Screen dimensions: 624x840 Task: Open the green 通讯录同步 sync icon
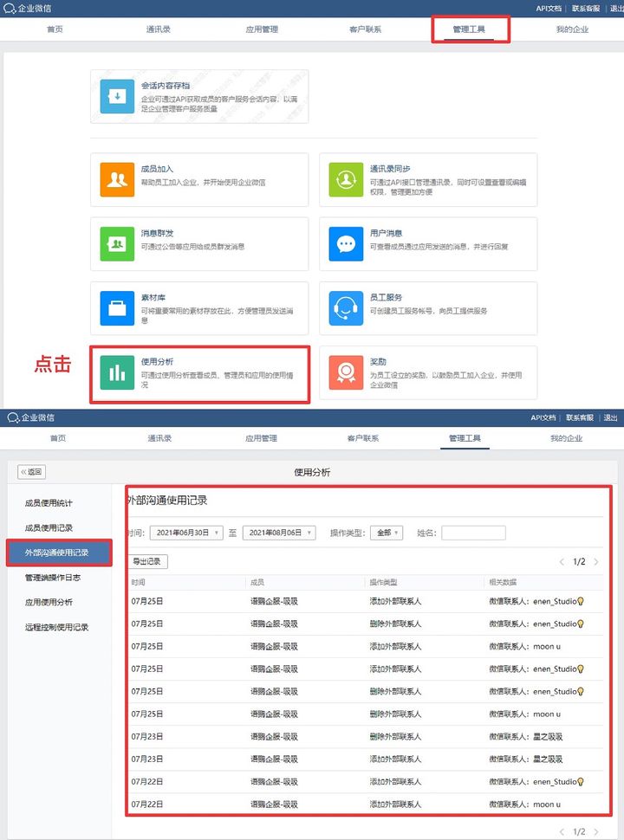coord(346,179)
